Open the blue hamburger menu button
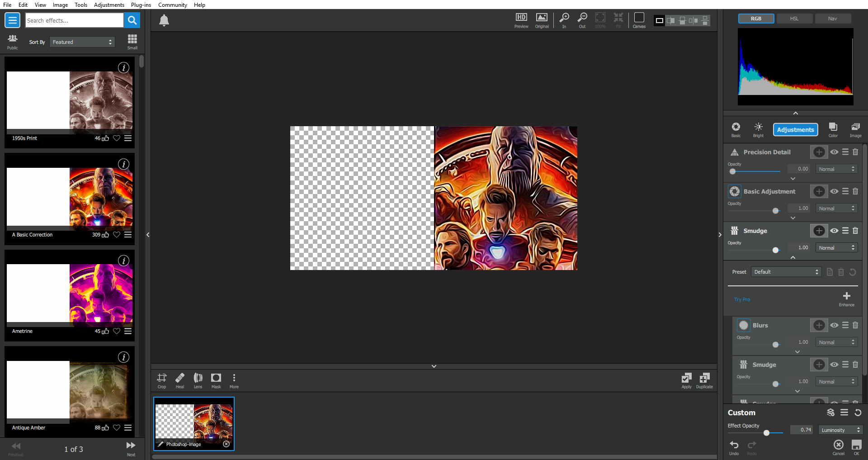 pos(13,20)
